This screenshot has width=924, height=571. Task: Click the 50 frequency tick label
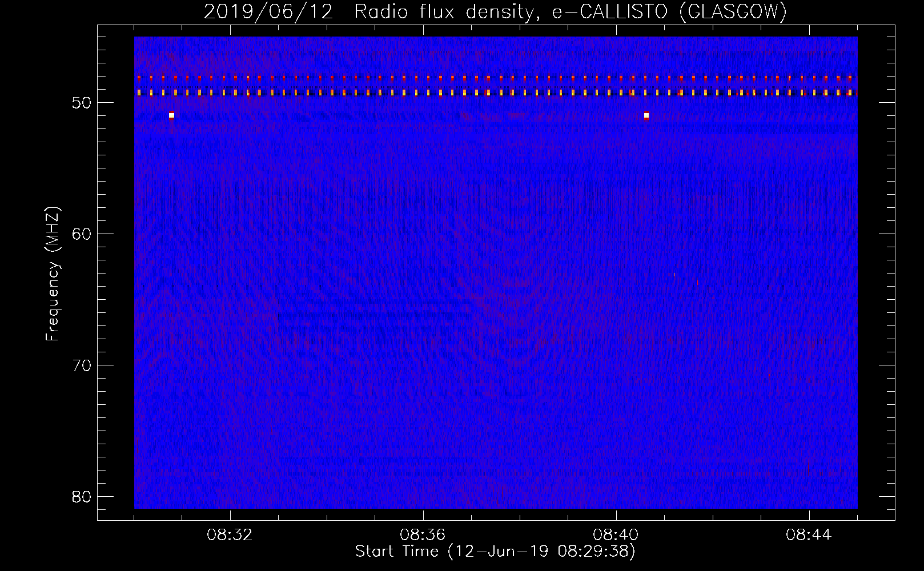(x=82, y=103)
